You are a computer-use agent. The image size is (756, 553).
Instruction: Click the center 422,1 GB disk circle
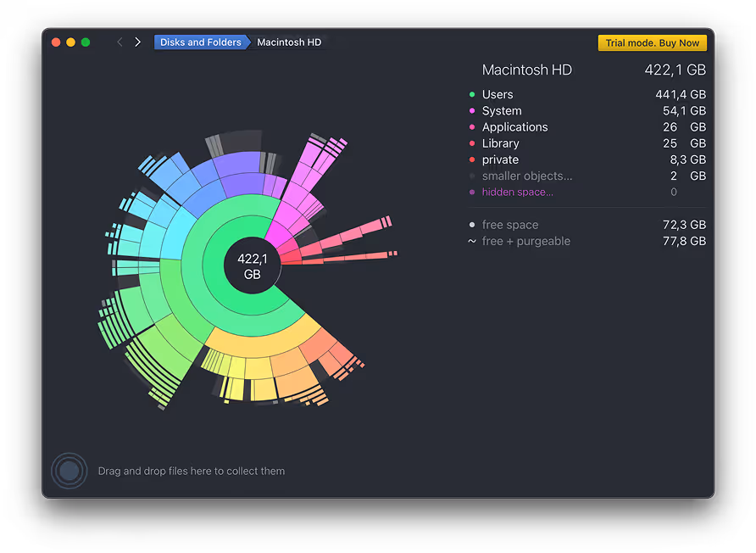click(x=253, y=265)
